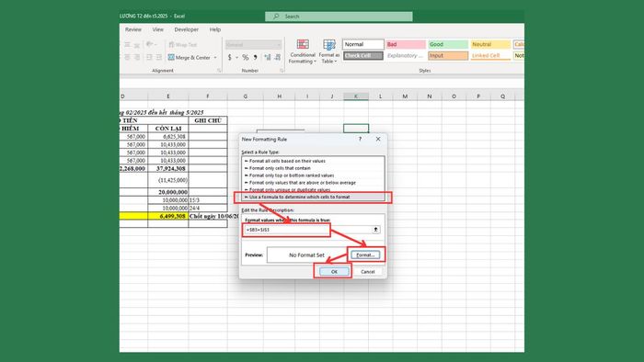
Task: Apply the Check Cell style
Action: coord(363,55)
